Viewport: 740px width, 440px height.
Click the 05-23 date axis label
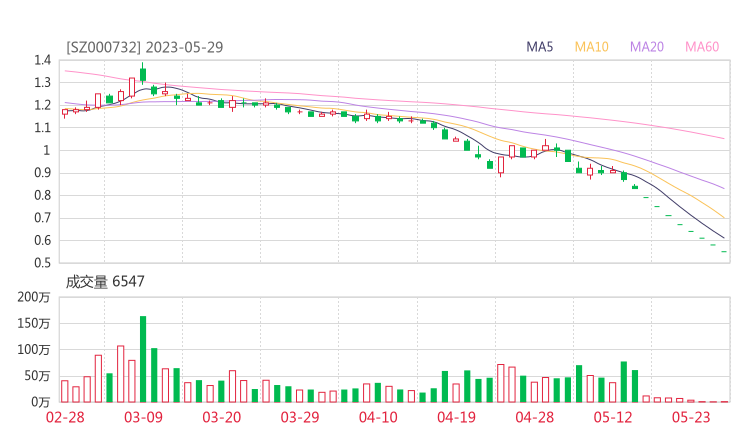(x=691, y=417)
